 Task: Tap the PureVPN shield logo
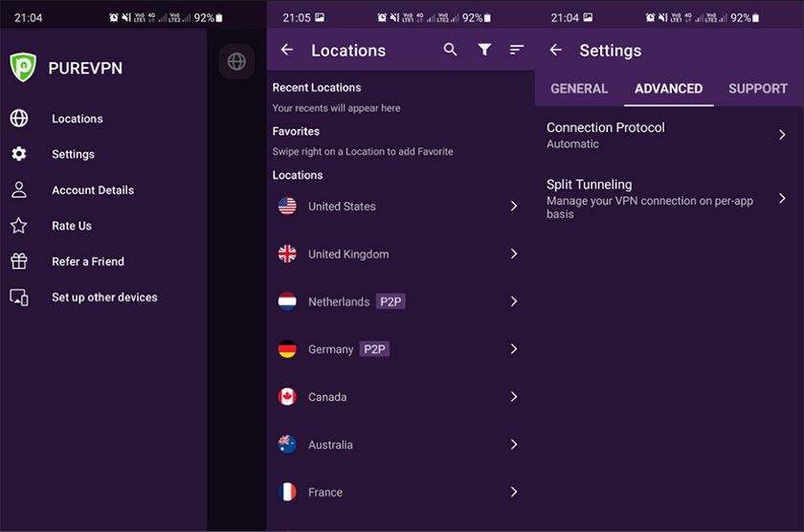[23, 67]
